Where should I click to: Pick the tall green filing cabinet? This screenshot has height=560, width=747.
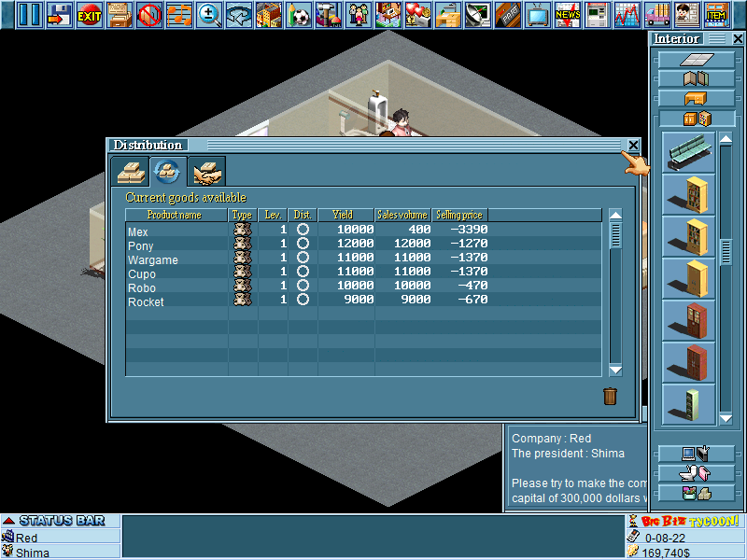point(689,405)
